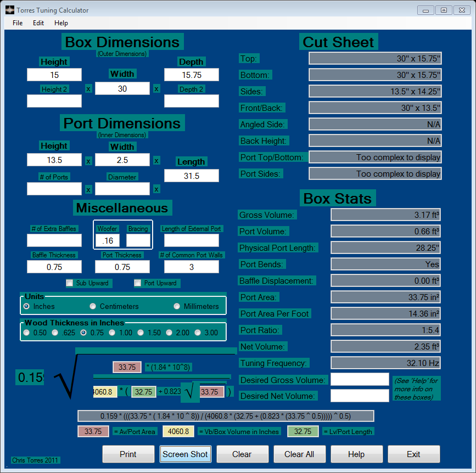Click the Height 2 input field

click(x=54, y=101)
